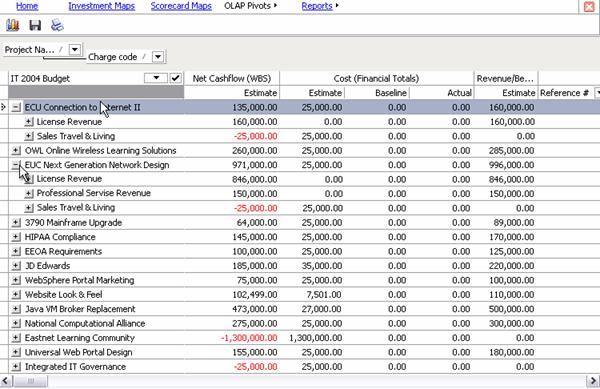Expand Java VM Broker Replacement row
Image resolution: width=600 pixels, height=389 pixels.
point(16,309)
